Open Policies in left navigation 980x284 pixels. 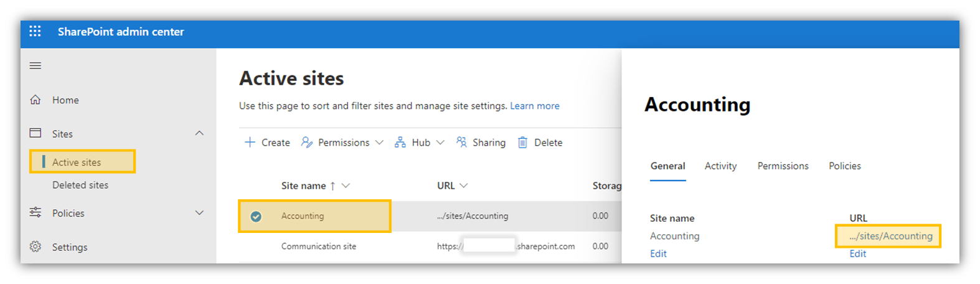coord(68,213)
